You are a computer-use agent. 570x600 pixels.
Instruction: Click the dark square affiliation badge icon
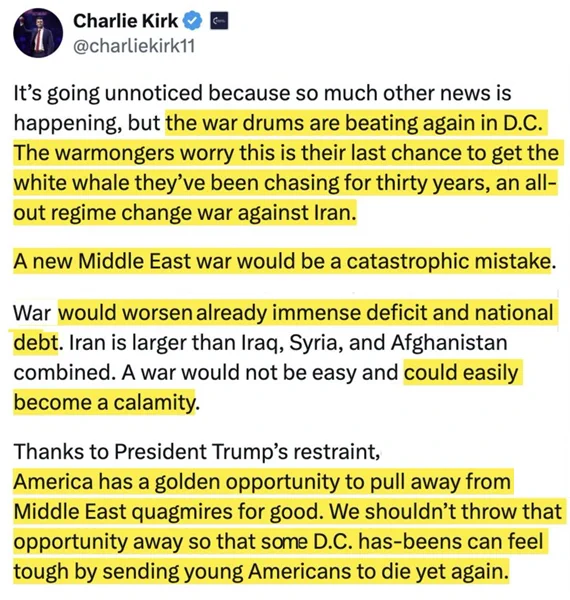coord(220,21)
